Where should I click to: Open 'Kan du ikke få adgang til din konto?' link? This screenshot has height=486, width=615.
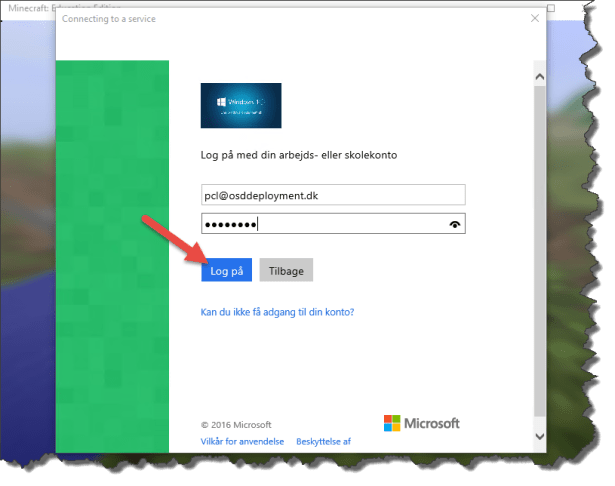point(277,312)
